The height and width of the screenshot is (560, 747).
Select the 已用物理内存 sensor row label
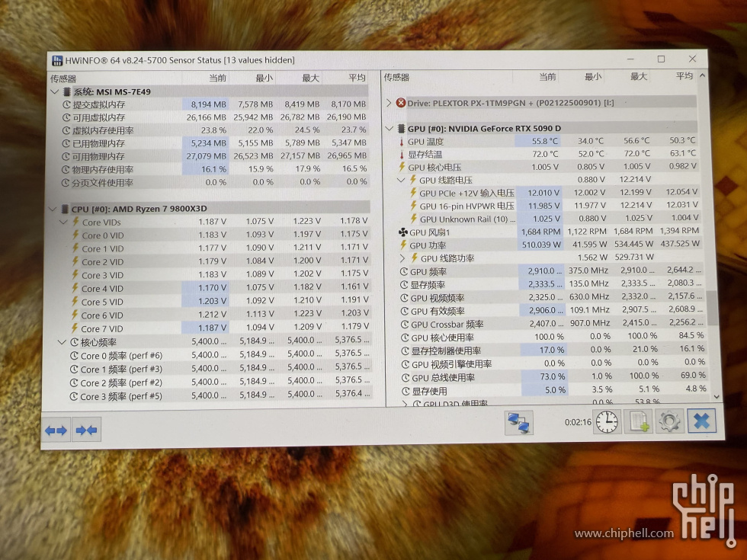click(98, 144)
